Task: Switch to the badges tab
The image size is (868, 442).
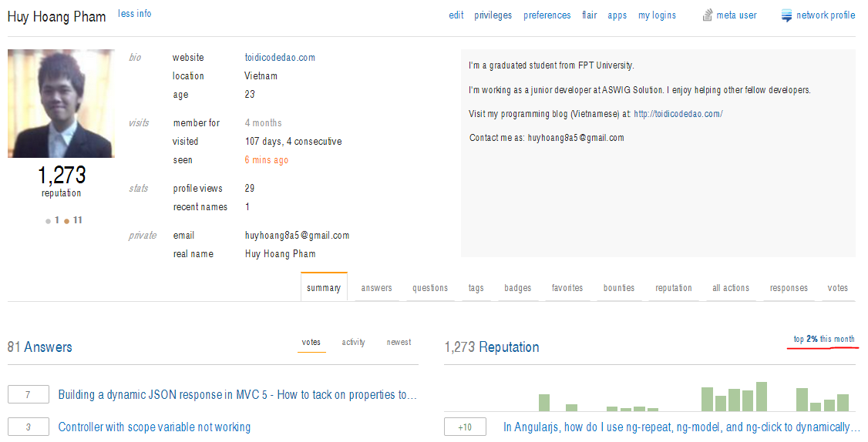Action: click(x=517, y=288)
